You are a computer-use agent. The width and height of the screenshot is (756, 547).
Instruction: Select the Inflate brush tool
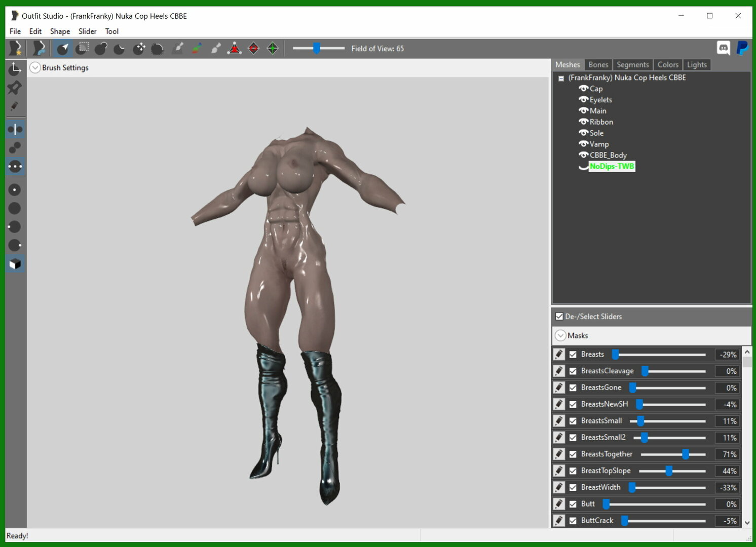100,48
